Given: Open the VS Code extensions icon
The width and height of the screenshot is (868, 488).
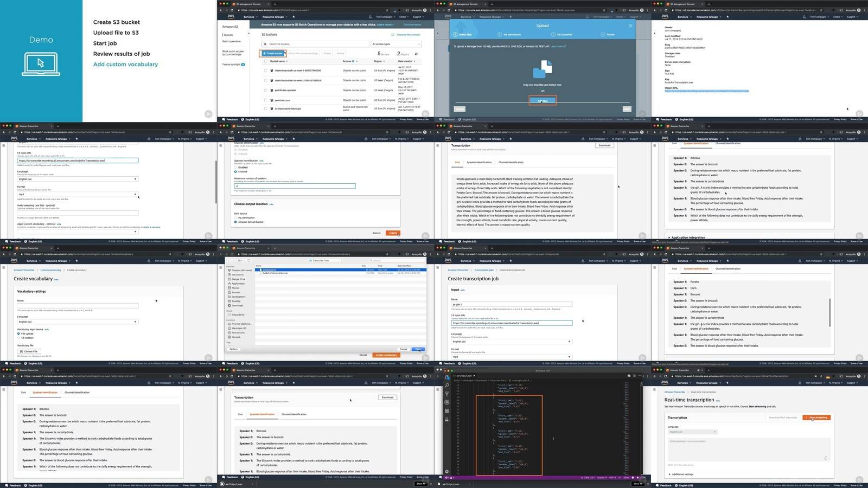Looking at the screenshot, I should point(447,411).
